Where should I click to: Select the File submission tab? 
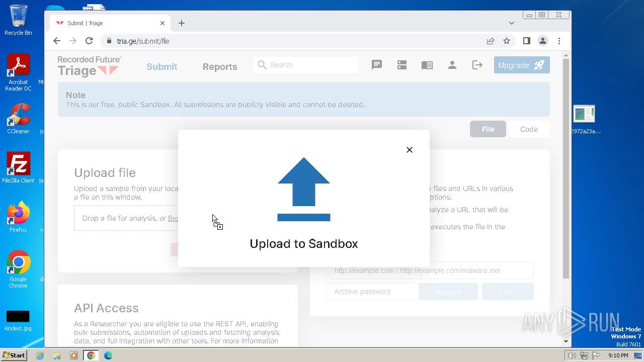[488, 129]
